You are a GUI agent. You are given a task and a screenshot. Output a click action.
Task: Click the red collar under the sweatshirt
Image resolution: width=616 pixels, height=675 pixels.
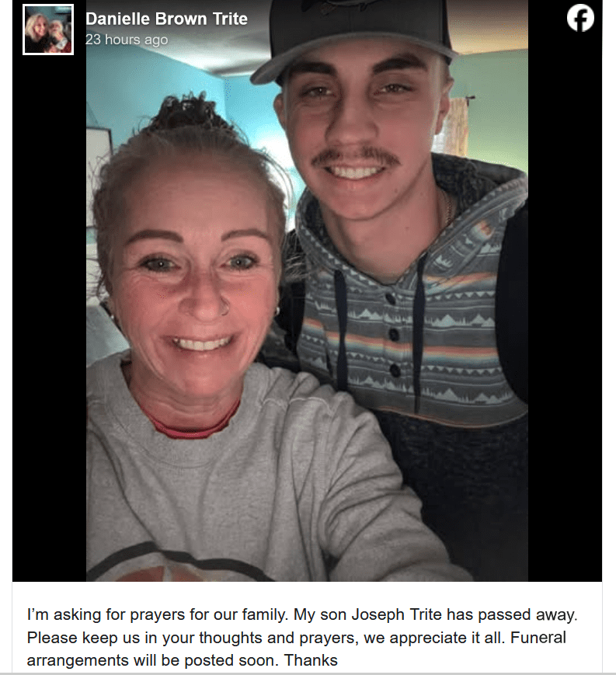coord(190,426)
